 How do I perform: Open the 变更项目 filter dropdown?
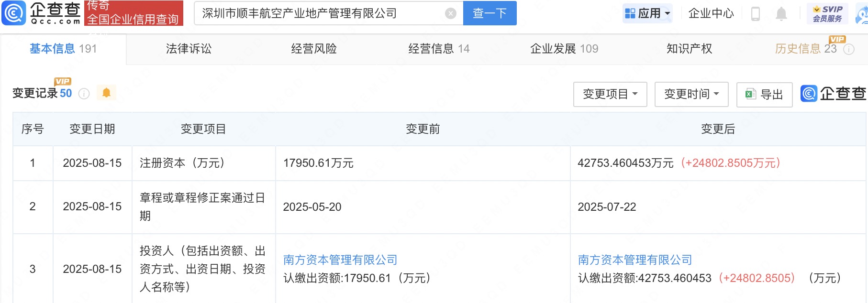click(x=610, y=94)
